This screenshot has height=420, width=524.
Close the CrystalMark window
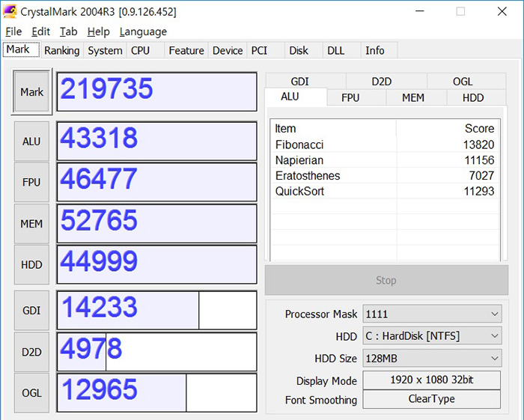[502, 11]
